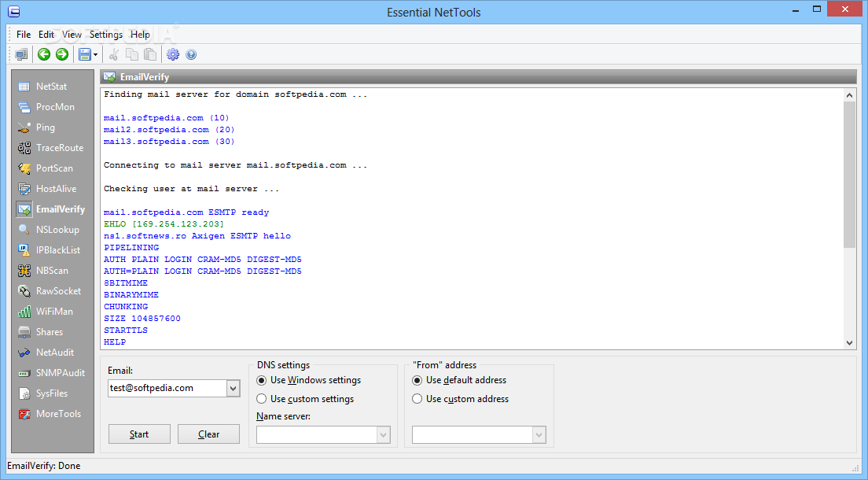Click the SIZE 104857600 line
Image resolution: width=868 pixels, height=480 pixels.
(142, 318)
